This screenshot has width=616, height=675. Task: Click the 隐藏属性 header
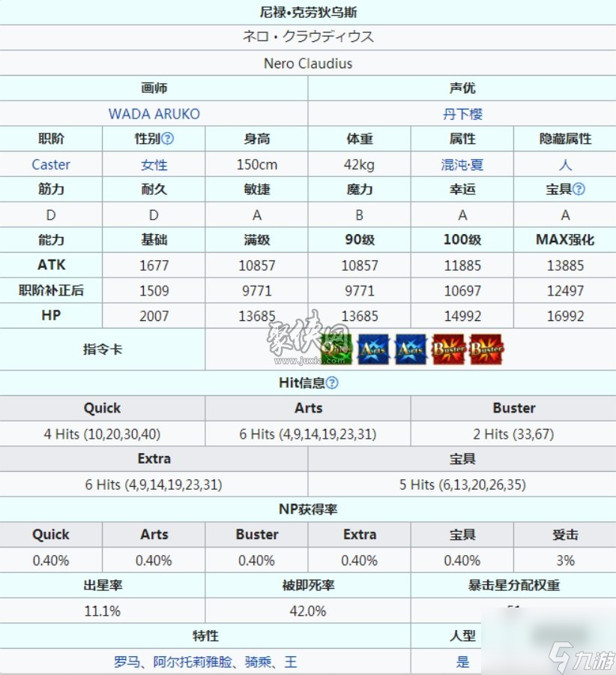[x=565, y=139]
